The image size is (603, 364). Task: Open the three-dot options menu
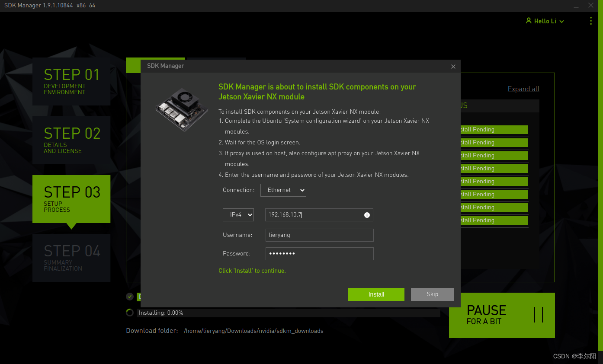click(x=591, y=21)
